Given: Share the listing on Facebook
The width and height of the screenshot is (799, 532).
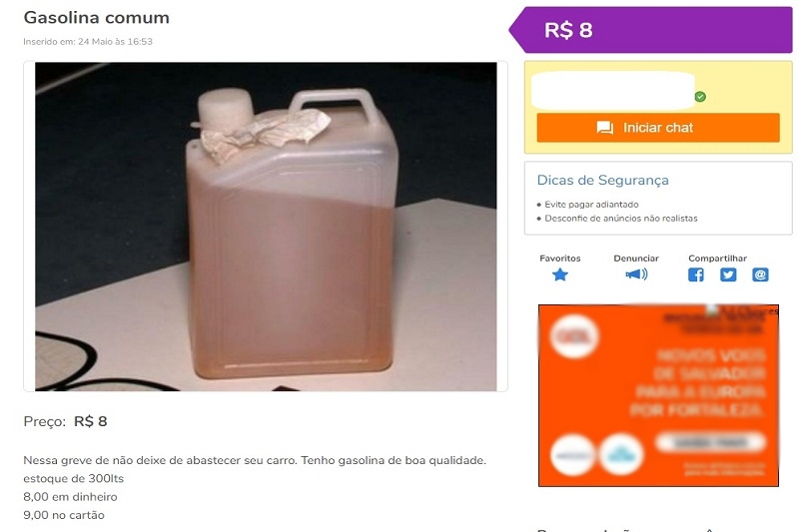Looking at the screenshot, I should coord(696,274).
